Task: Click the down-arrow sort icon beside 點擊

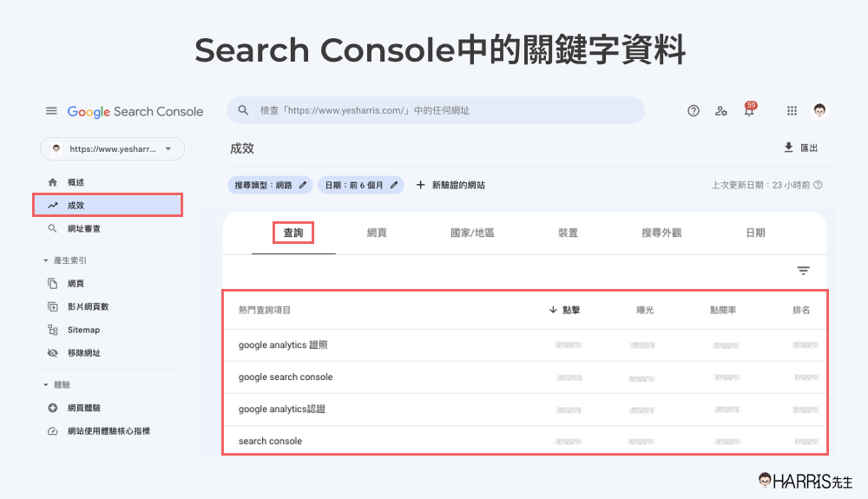Action: [553, 310]
